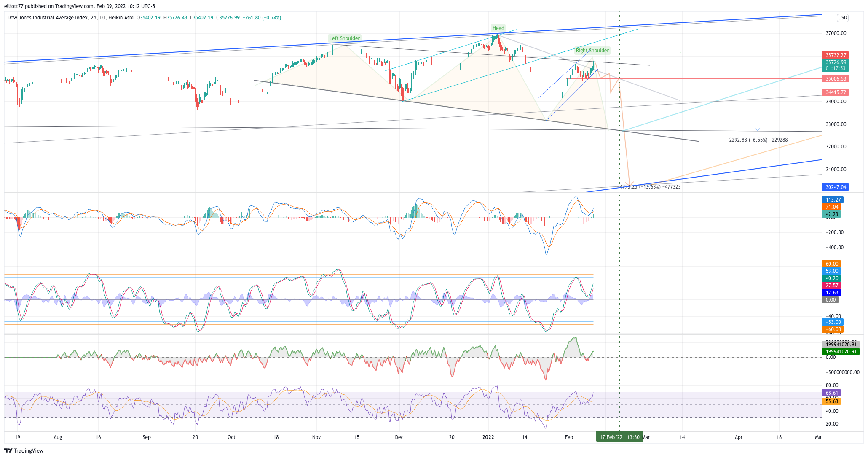868x458 pixels.
Task: Click the open value O35402.19
Action: [x=148, y=18]
